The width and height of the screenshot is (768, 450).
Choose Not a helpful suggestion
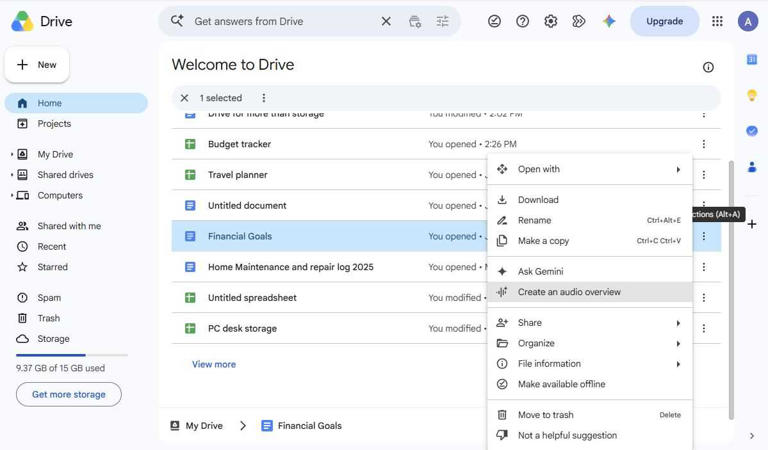click(590, 435)
